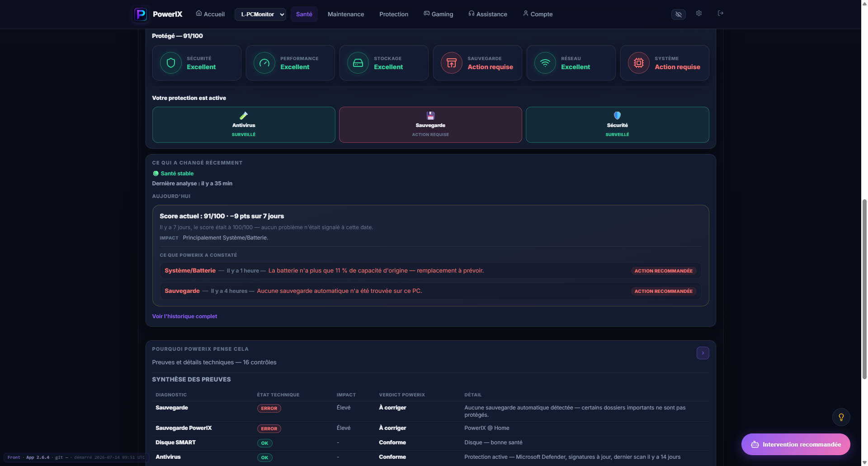This screenshot has width=868, height=466.
Task: Open the Accueil home page
Action: tap(210, 14)
